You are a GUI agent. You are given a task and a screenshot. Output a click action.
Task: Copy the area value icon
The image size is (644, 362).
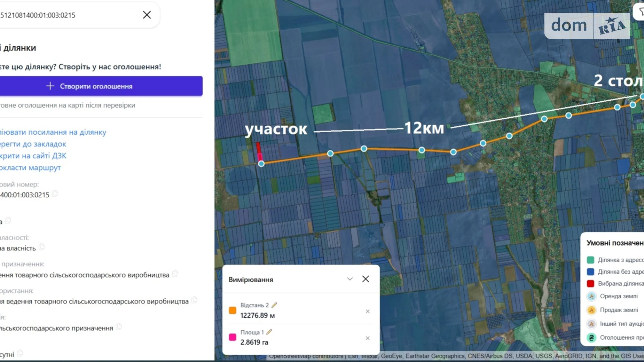coord(8,220)
